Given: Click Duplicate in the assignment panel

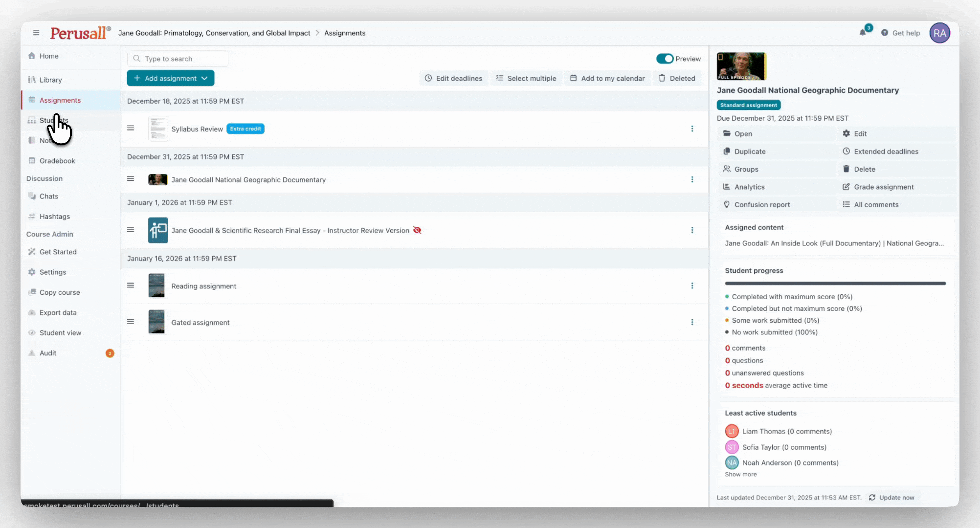Looking at the screenshot, I should 777,152.
